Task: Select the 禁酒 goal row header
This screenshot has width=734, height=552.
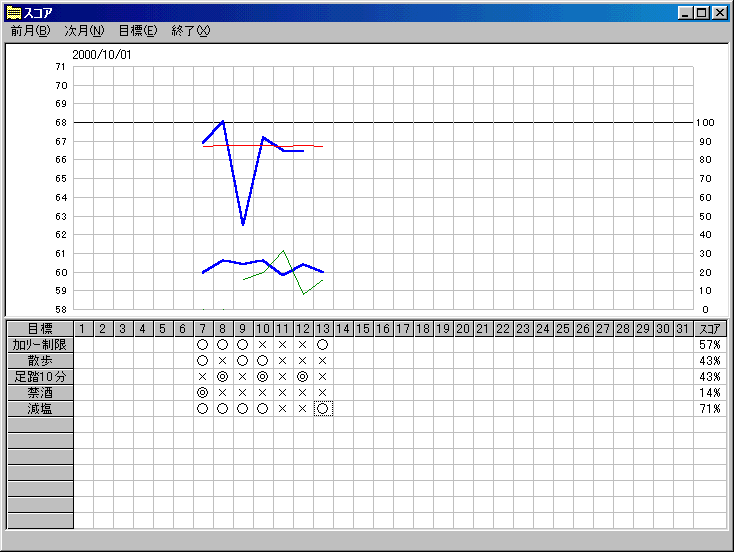Action: pyautogui.click(x=40, y=393)
